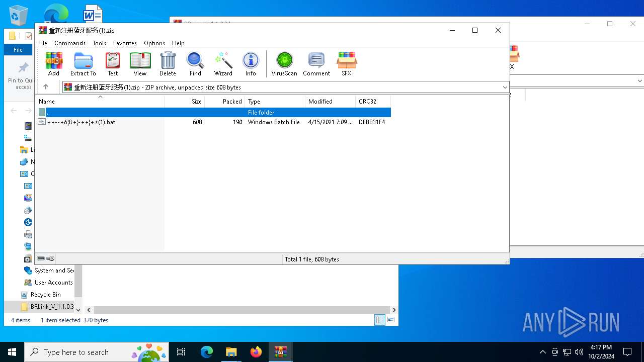The height and width of the screenshot is (362, 644).
Task: Open the Commands menu
Action: pyautogui.click(x=70, y=43)
